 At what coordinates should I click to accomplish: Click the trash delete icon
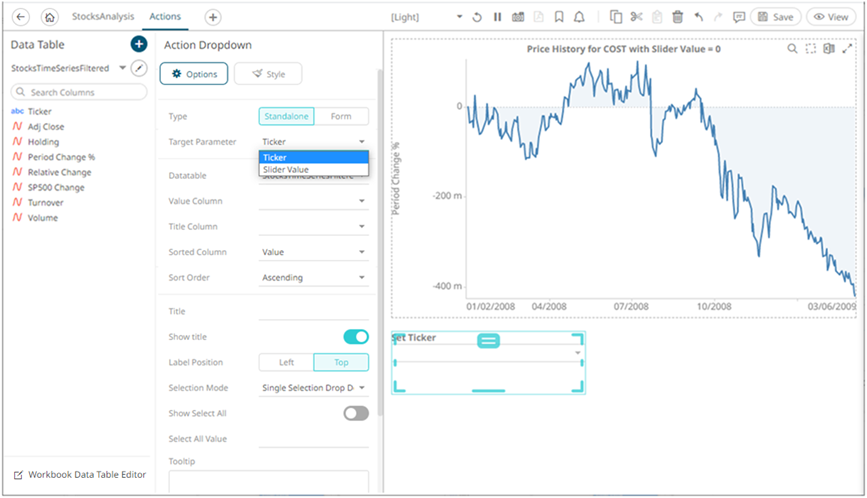coord(677,17)
